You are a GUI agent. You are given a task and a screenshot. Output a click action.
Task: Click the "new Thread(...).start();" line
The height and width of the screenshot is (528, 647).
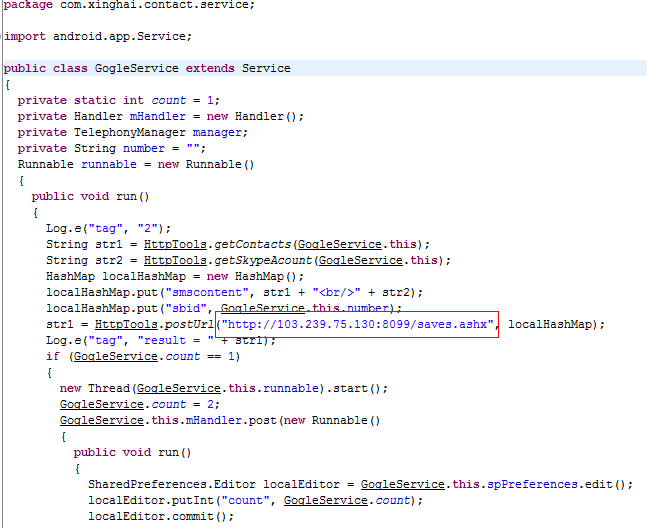(224, 388)
